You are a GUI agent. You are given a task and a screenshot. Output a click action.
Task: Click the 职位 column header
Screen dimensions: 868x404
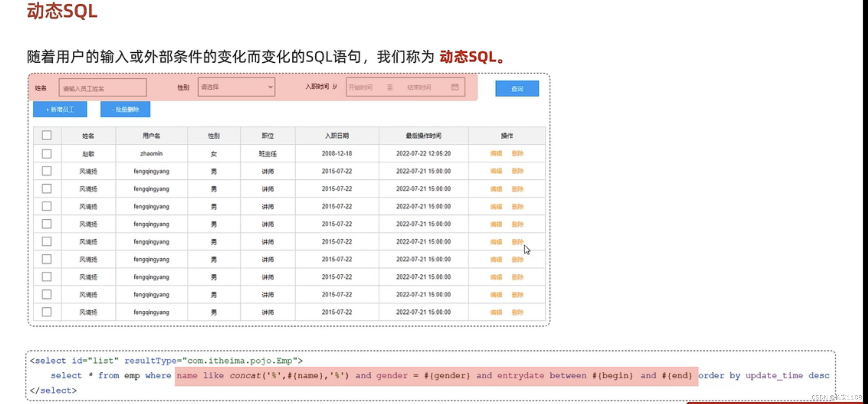[267, 136]
